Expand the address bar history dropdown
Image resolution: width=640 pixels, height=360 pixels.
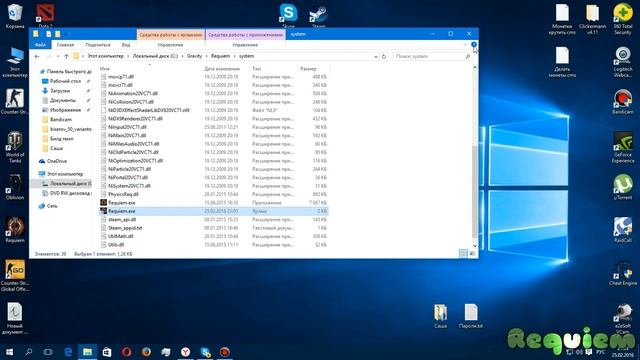376,56
